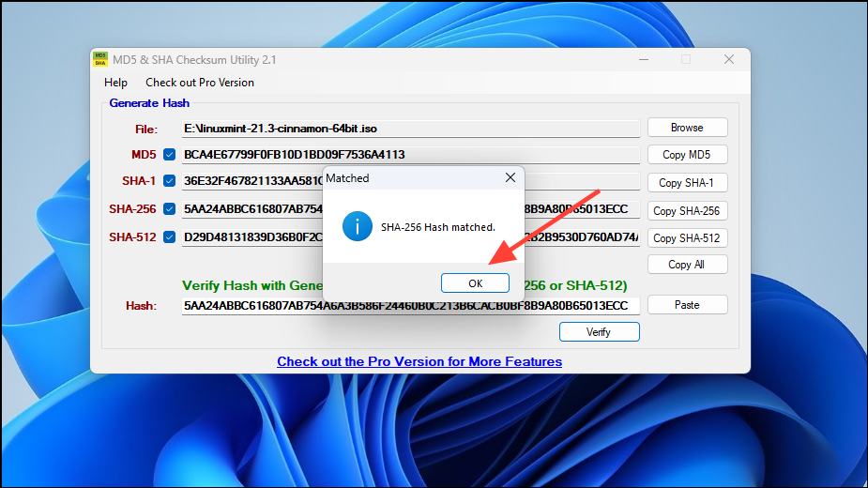868x488 pixels.
Task: Click the Hash verification input field
Action: click(411, 306)
